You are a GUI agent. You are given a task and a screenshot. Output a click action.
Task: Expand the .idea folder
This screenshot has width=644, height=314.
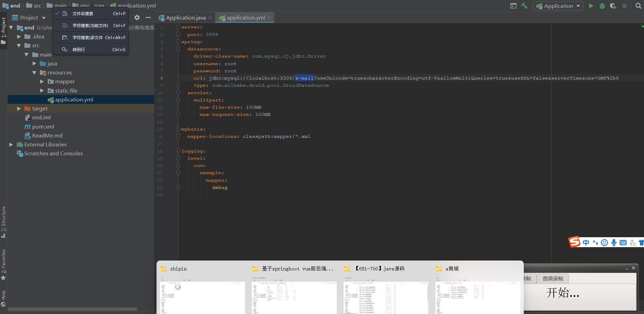pos(19,36)
